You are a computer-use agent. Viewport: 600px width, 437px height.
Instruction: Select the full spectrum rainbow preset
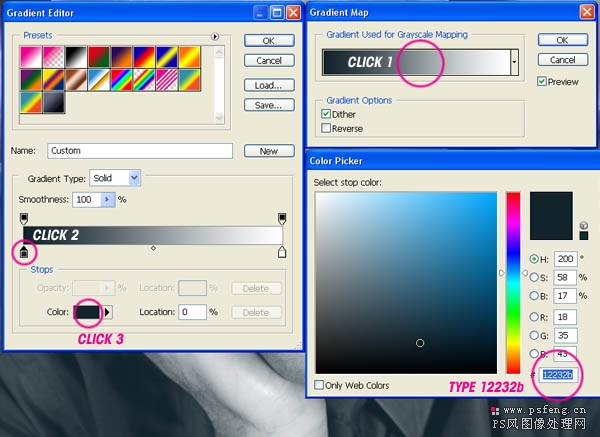pos(121,80)
